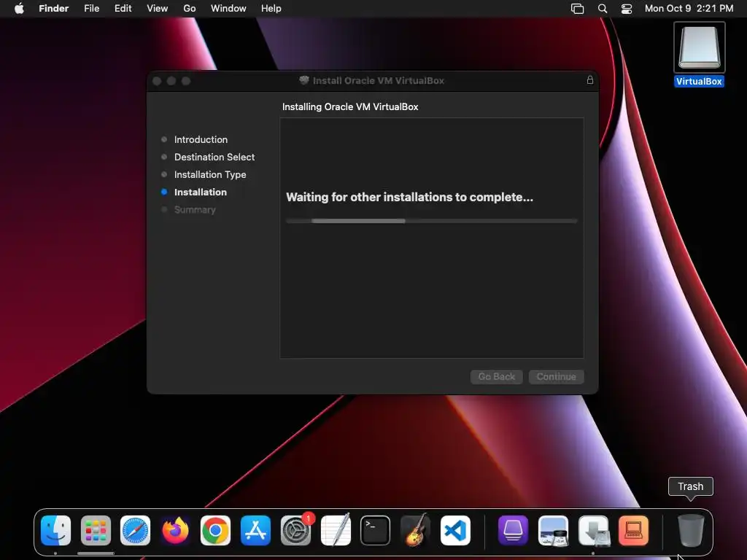Click the date and time in menu bar
This screenshot has width=747, height=560.
[x=689, y=9]
